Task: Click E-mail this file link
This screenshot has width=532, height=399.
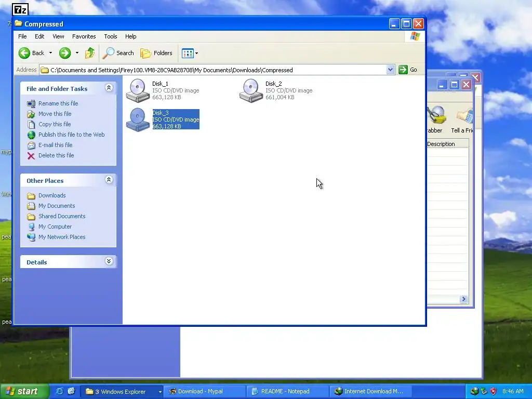Action: point(55,145)
